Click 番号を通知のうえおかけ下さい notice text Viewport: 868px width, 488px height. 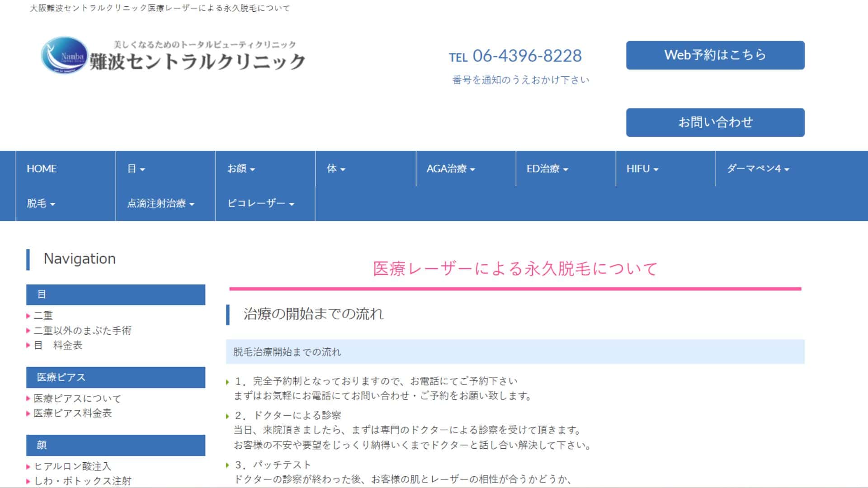tap(521, 80)
